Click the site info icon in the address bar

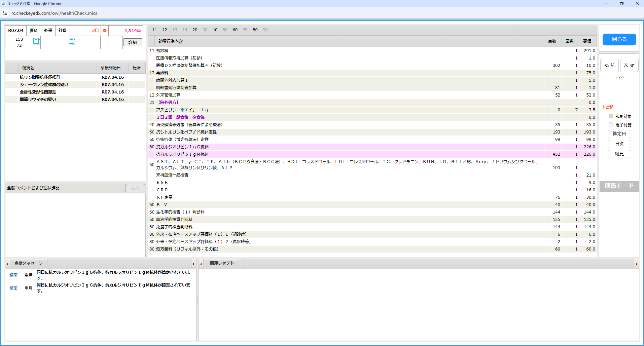click(5, 13)
